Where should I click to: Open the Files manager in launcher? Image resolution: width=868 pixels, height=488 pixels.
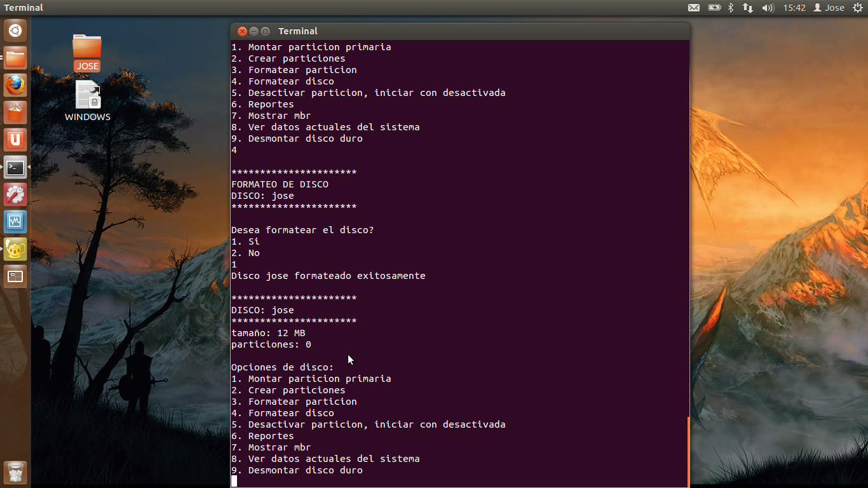point(15,58)
